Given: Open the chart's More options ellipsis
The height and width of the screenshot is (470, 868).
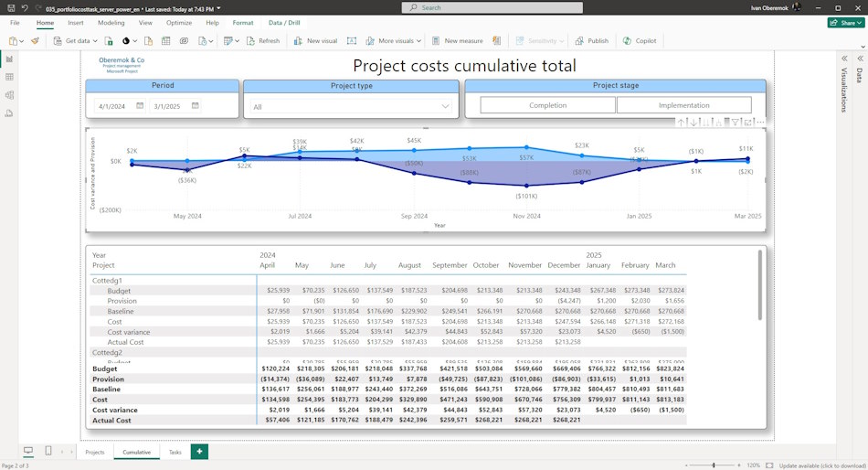Looking at the screenshot, I should [x=760, y=123].
